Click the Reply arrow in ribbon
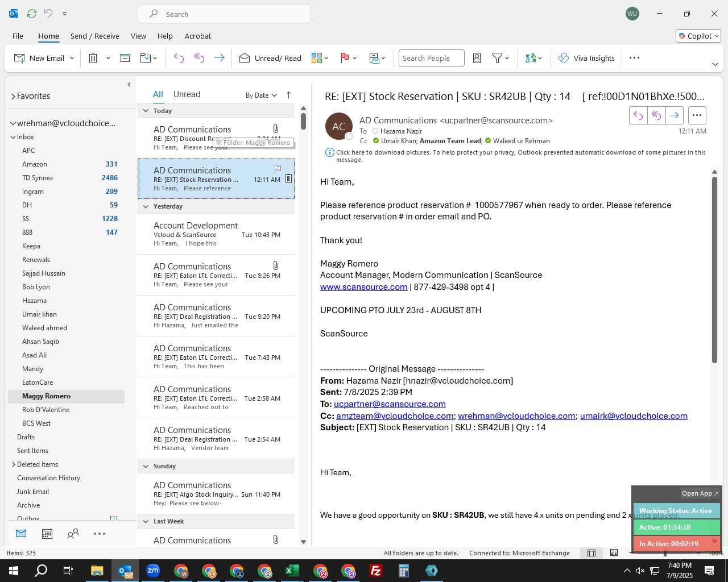 tap(179, 58)
